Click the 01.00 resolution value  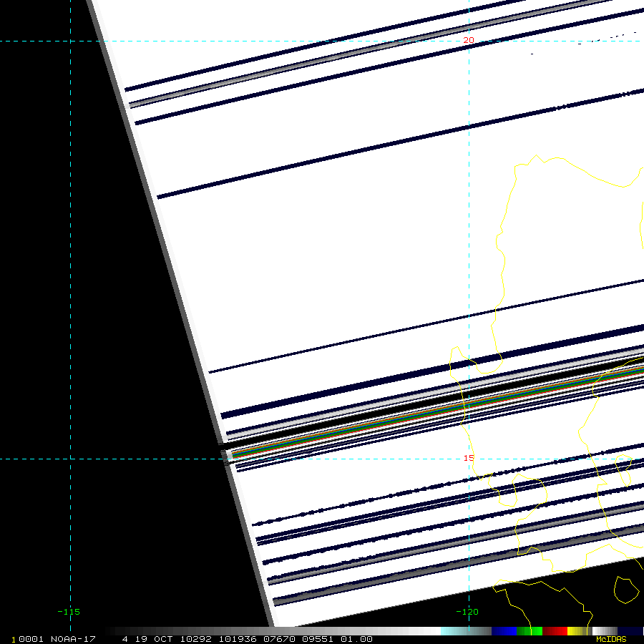click(356, 640)
